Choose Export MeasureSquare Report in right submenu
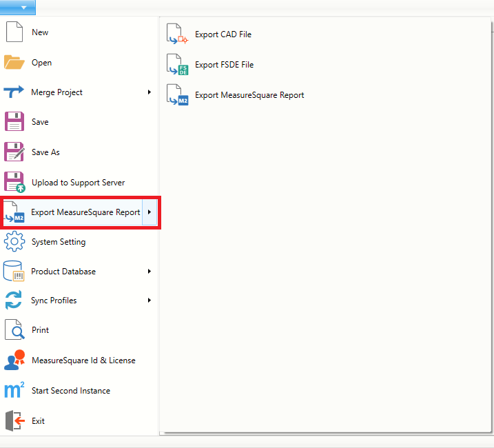 coord(249,95)
